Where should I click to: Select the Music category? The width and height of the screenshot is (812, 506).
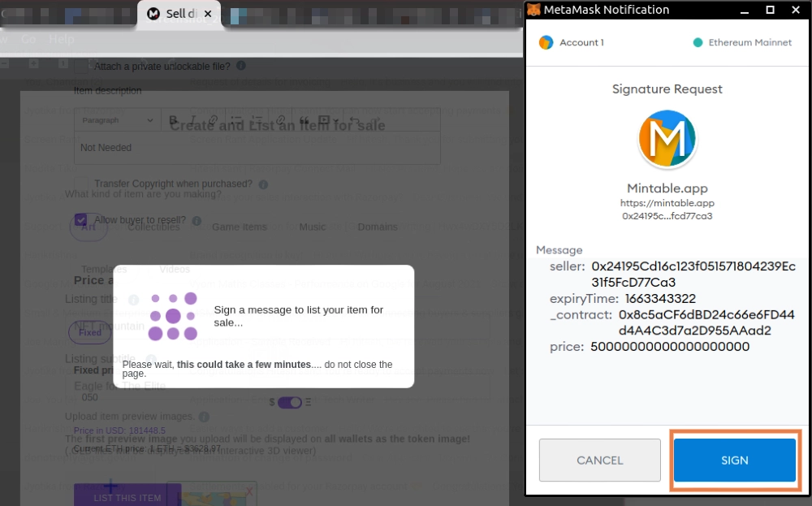[313, 227]
